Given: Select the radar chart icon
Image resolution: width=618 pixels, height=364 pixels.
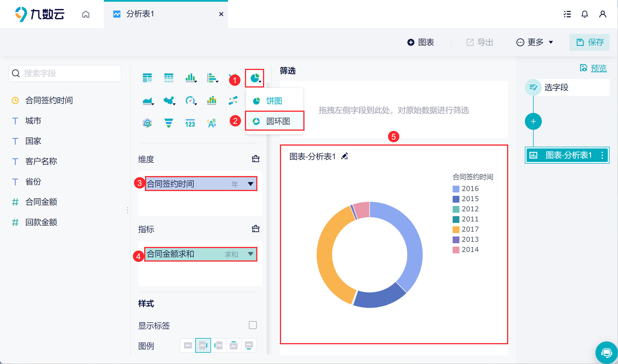Looking at the screenshot, I should click(x=147, y=123).
